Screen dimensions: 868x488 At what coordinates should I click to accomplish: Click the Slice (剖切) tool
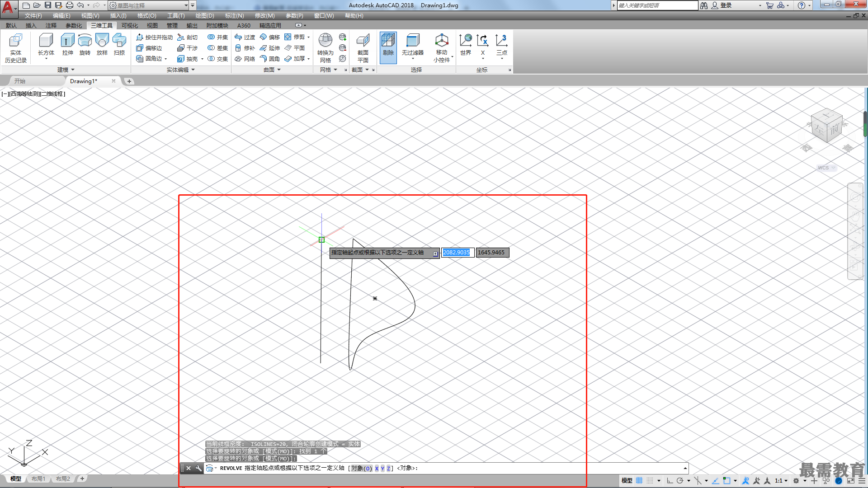click(x=188, y=37)
